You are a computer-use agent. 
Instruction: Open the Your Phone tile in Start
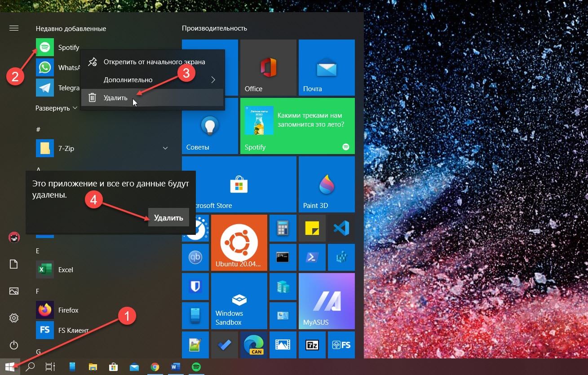[x=195, y=316]
